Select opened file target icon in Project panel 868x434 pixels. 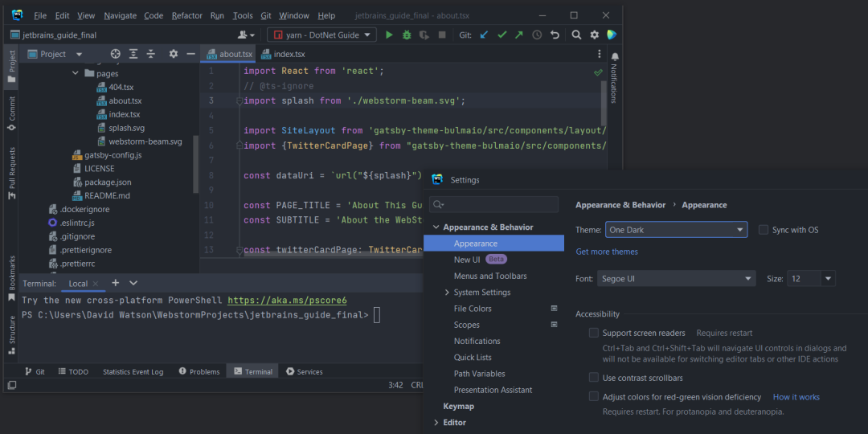point(115,54)
